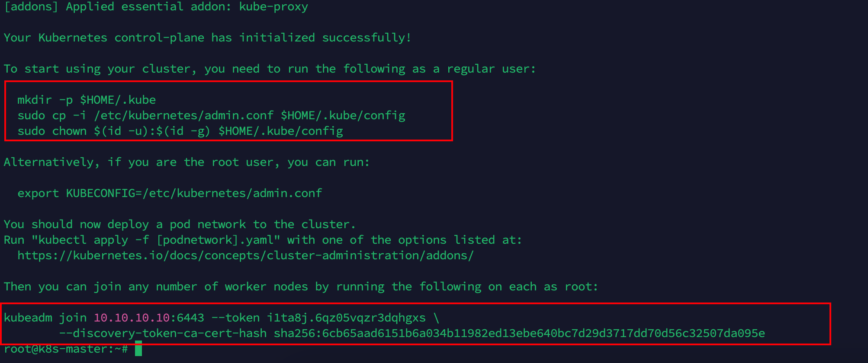Click the --discovery-token-ca-cert-hash flag

[x=163, y=333]
